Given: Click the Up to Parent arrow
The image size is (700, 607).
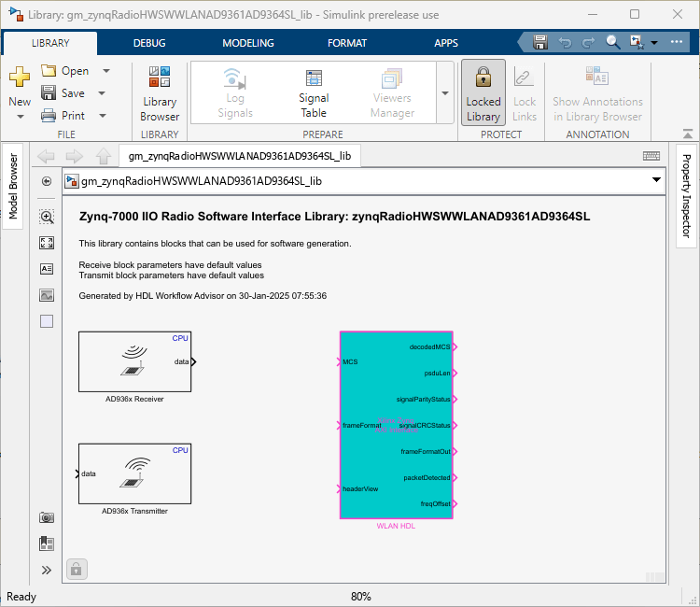Looking at the screenshot, I should pos(104,156).
